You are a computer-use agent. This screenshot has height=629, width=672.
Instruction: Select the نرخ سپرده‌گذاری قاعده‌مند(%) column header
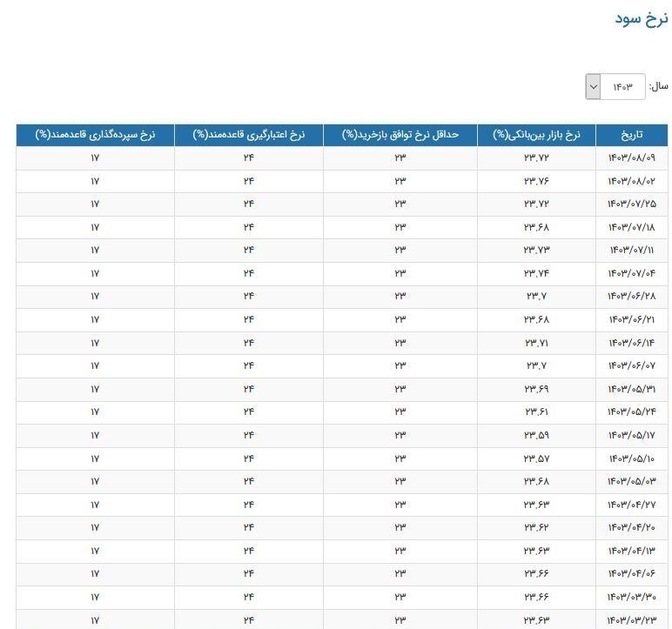(x=95, y=135)
